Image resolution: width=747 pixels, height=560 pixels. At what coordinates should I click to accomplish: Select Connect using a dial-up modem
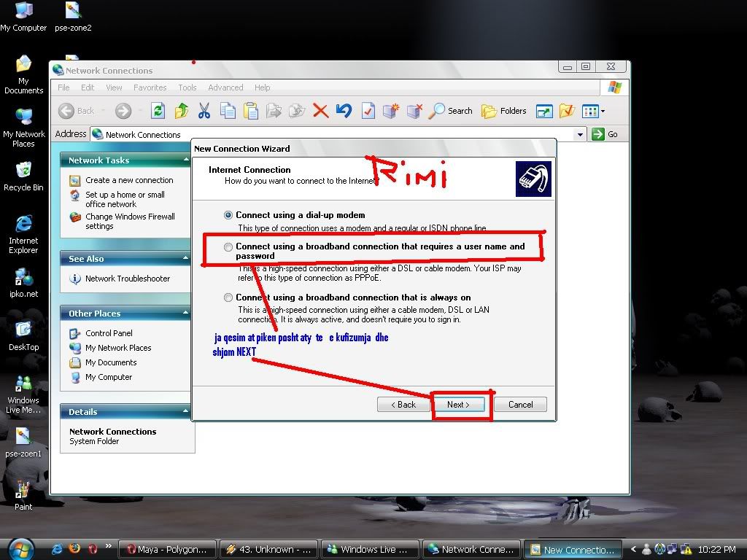pos(228,215)
